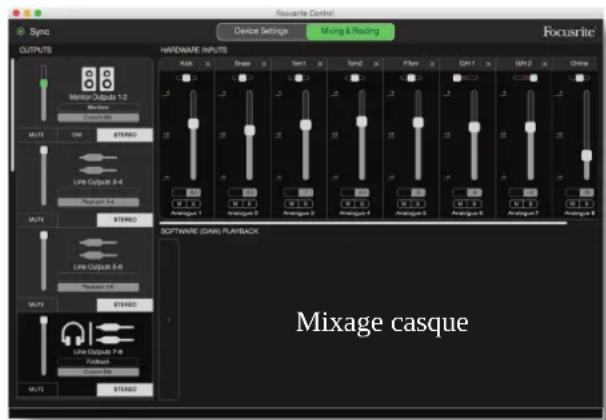Mute the Analogue 1 channel with M

179,204
